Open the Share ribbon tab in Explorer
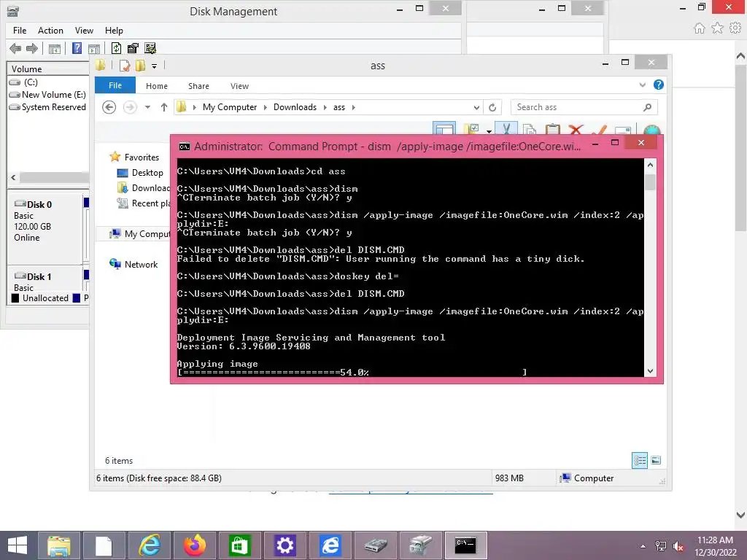This screenshot has height=560, width=747. click(198, 86)
